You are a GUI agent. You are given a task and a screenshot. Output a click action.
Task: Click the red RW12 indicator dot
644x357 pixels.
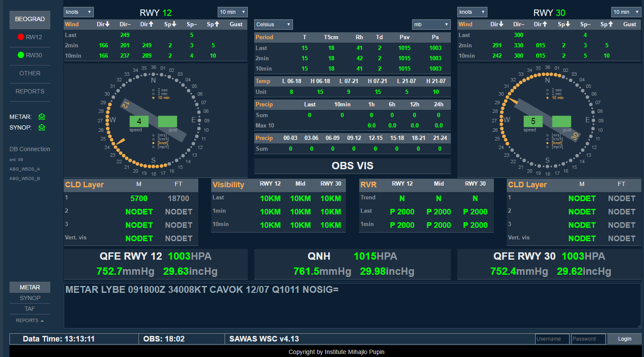pyautogui.click(x=21, y=37)
